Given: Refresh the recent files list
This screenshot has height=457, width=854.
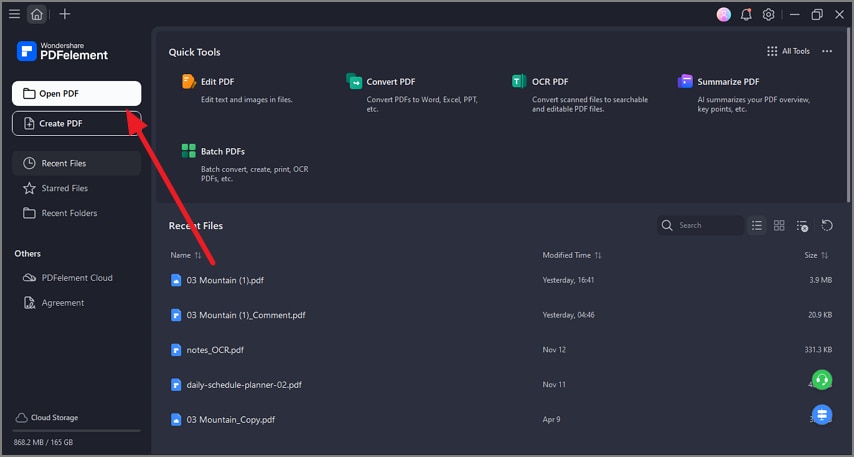Looking at the screenshot, I should [827, 226].
